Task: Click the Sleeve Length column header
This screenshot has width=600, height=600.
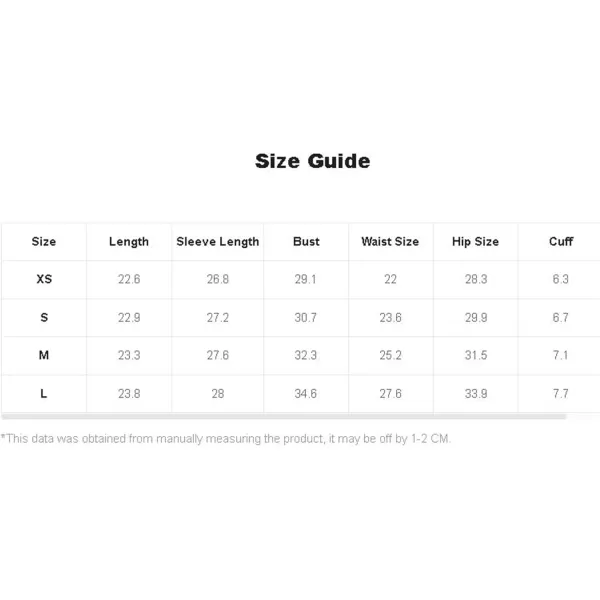Action: pyautogui.click(x=218, y=242)
